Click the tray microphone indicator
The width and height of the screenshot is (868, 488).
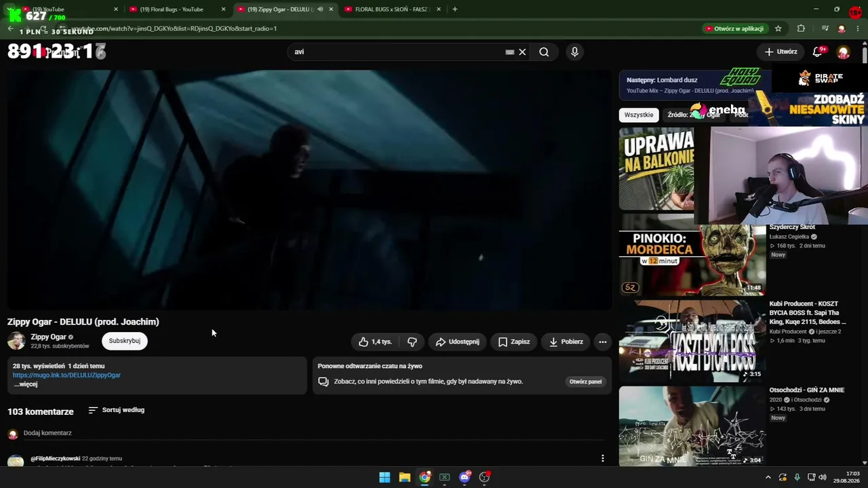(x=797, y=477)
